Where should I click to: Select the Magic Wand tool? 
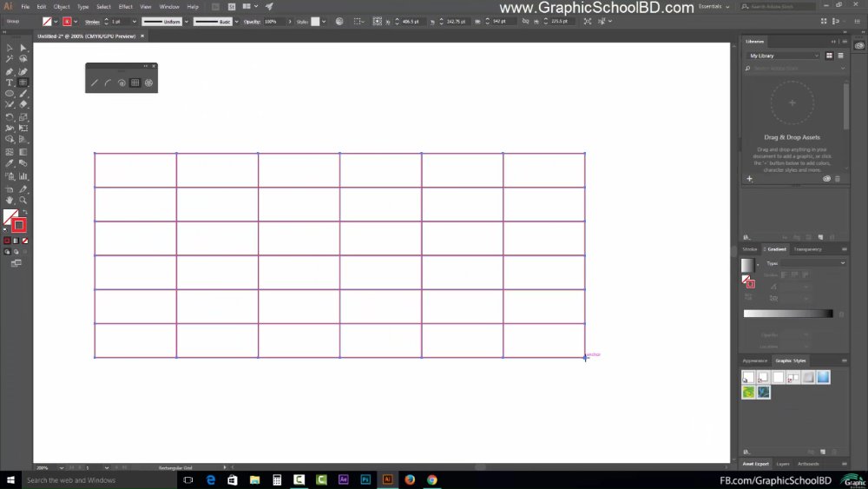(10, 59)
